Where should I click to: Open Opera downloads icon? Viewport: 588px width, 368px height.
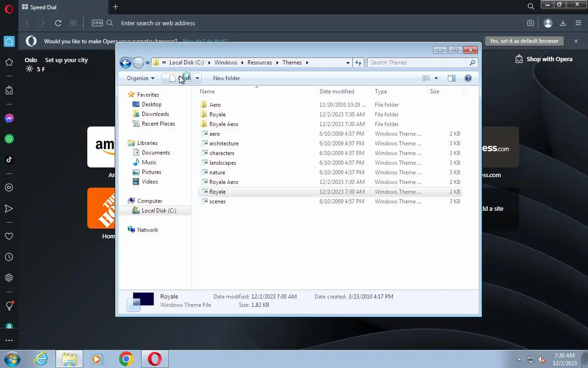coord(563,23)
